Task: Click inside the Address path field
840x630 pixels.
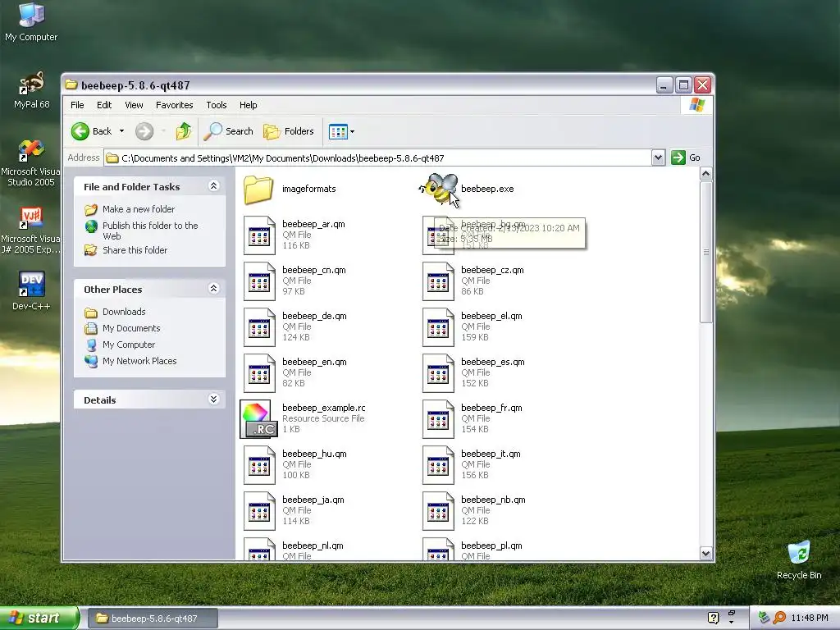Action: tap(377, 158)
